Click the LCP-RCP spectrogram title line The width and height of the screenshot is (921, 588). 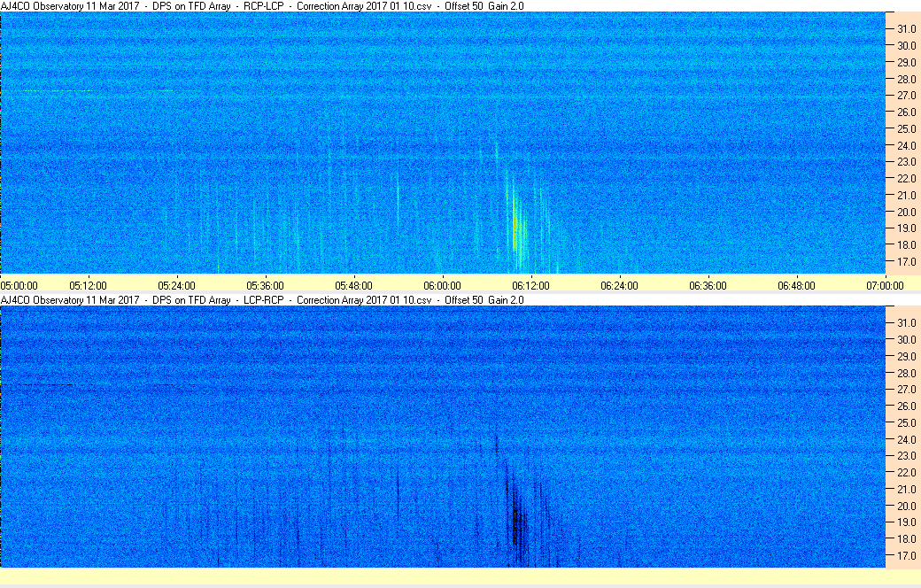[x=262, y=299]
